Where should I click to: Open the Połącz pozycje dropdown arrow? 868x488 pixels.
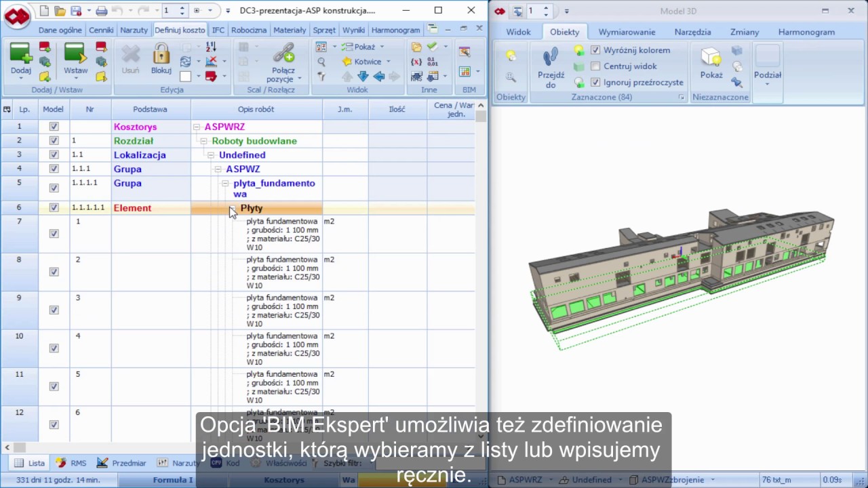pos(300,79)
